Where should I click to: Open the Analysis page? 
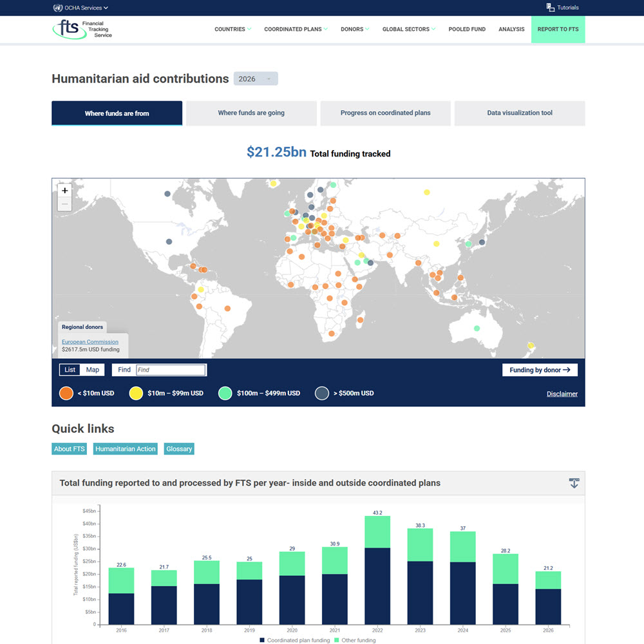tap(511, 29)
